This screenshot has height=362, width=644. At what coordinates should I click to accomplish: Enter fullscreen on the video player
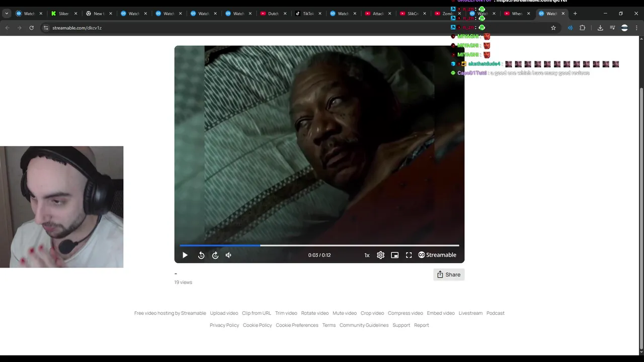coord(409,255)
